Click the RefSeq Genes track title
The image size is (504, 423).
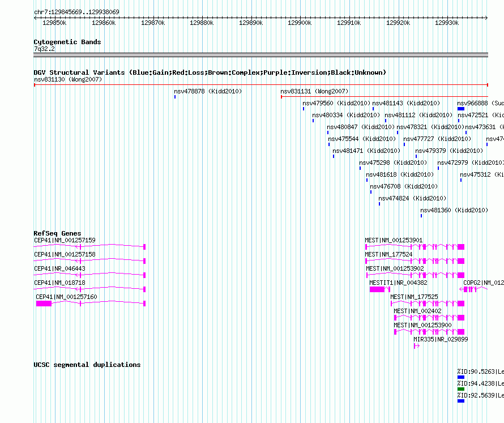point(57,233)
